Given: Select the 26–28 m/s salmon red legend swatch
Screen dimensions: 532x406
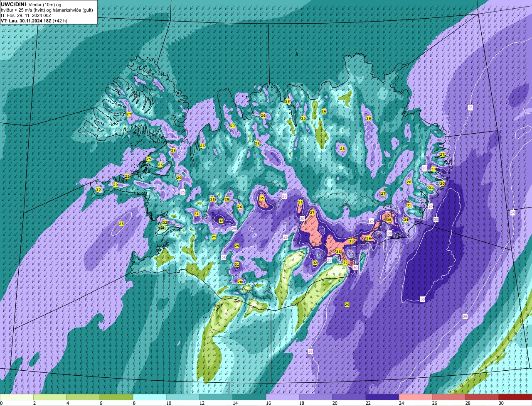Looking at the screenshot, I should [449, 397].
